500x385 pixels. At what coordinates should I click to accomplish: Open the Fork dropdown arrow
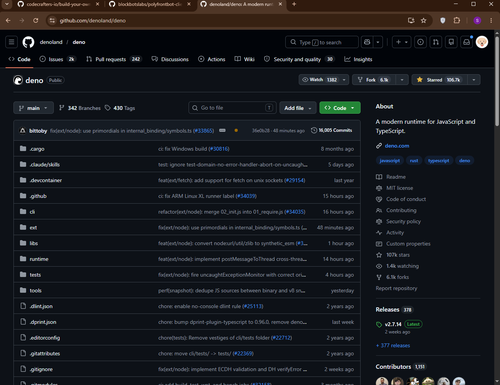pos(402,80)
